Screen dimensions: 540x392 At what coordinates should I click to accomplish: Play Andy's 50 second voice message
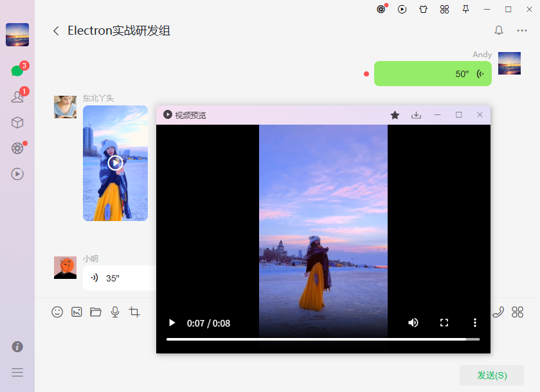pos(433,74)
